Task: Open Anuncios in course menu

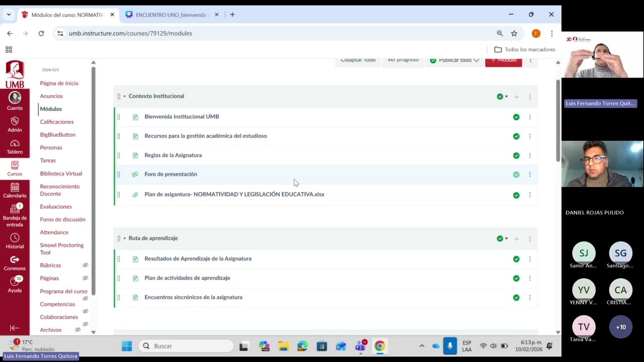Action: coord(51,96)
